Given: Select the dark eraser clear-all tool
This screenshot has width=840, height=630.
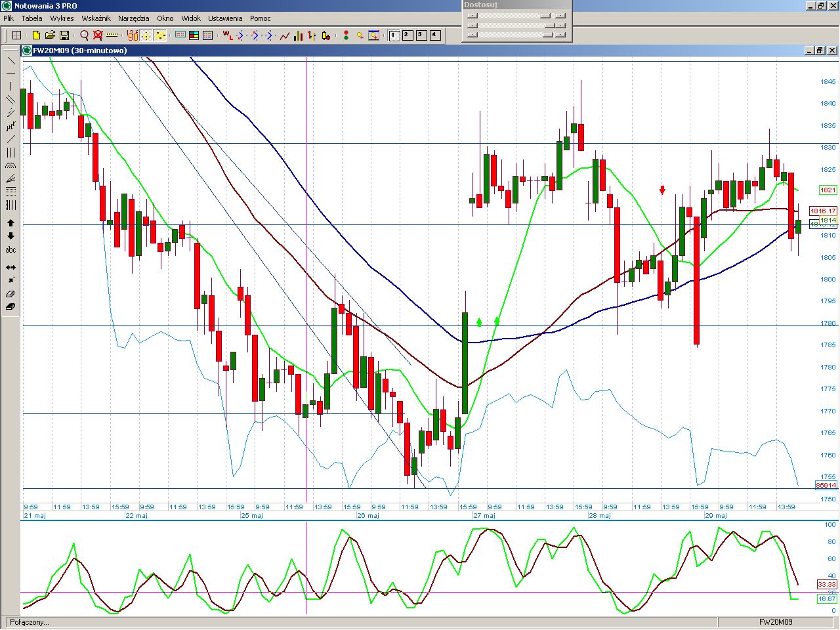Looking at the screenshot, I should tap(10, 306).
